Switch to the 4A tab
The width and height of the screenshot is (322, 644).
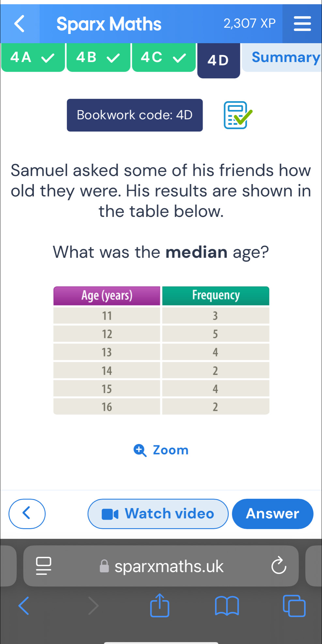(x=33, y=57)
